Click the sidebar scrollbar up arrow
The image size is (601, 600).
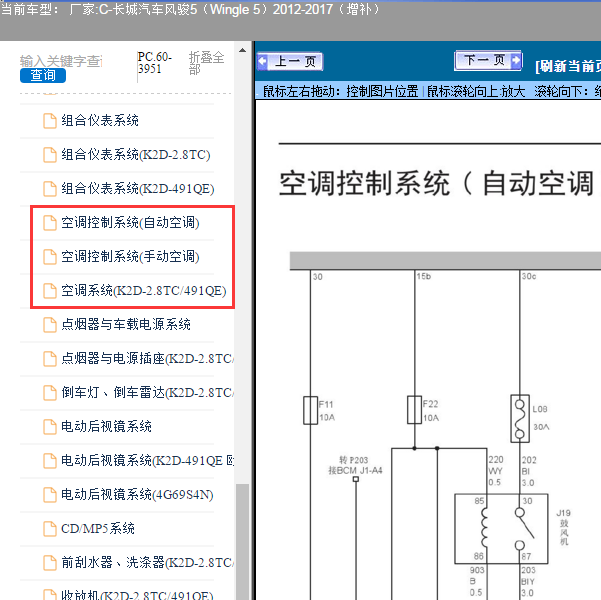point(242,50)
